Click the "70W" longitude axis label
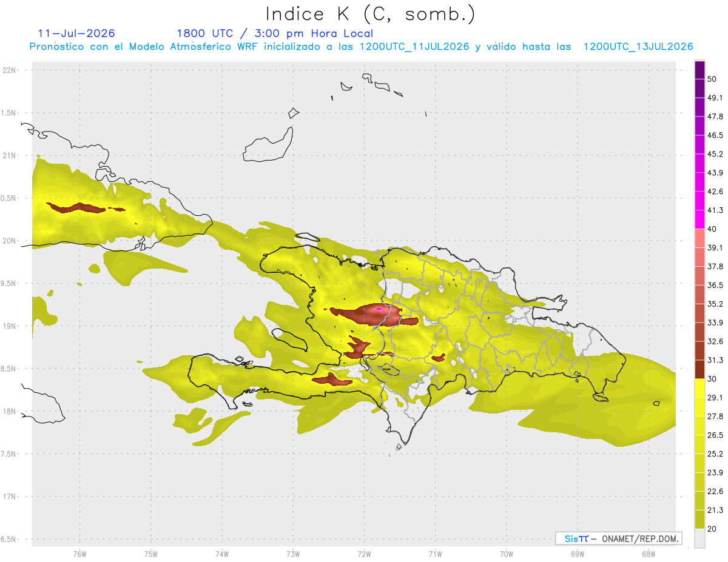 click(507, 554)
